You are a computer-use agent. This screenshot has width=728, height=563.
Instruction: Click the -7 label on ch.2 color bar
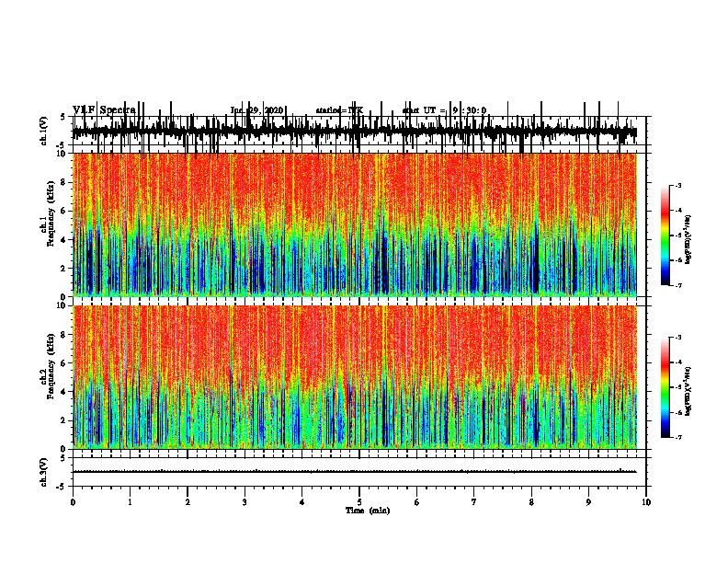click(x=678, y=438)
